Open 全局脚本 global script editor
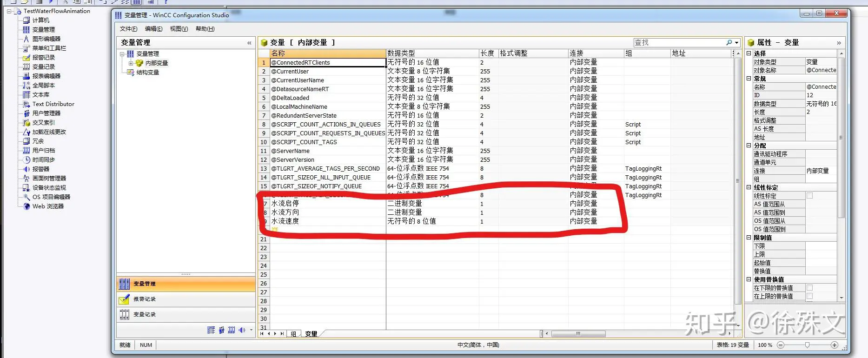This screenshot has height=358, width=868. (43, 86)
